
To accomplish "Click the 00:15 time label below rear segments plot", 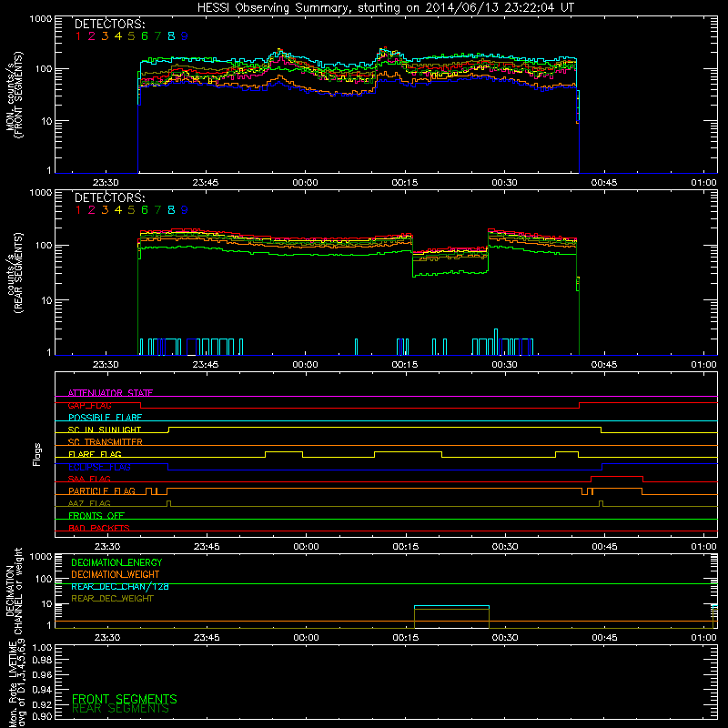I will [404, 365].
